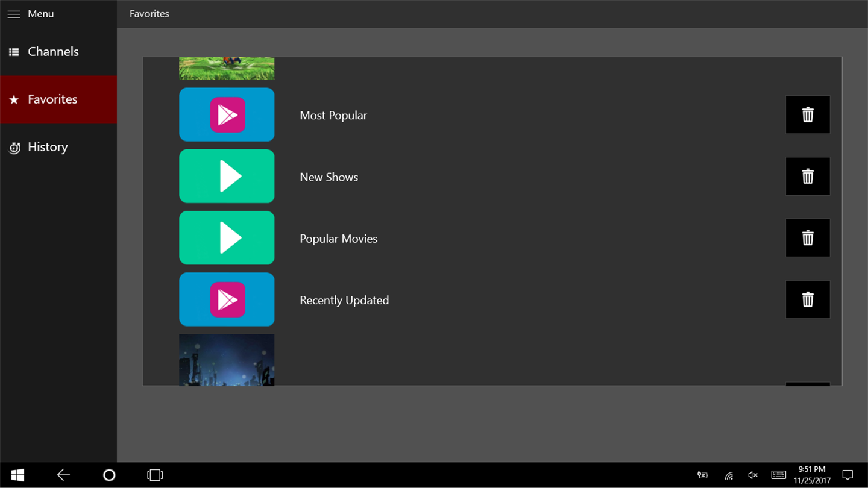Open the Action Center notifications icon

848,475
